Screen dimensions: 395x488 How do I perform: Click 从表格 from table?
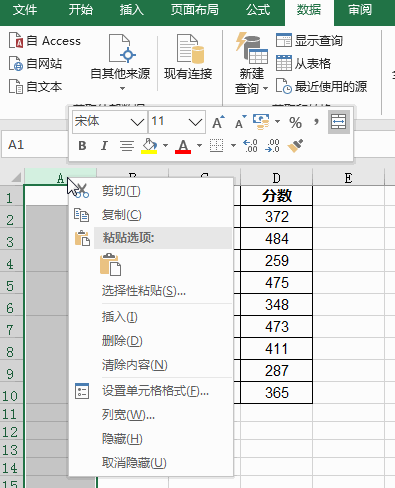point(303,63)
